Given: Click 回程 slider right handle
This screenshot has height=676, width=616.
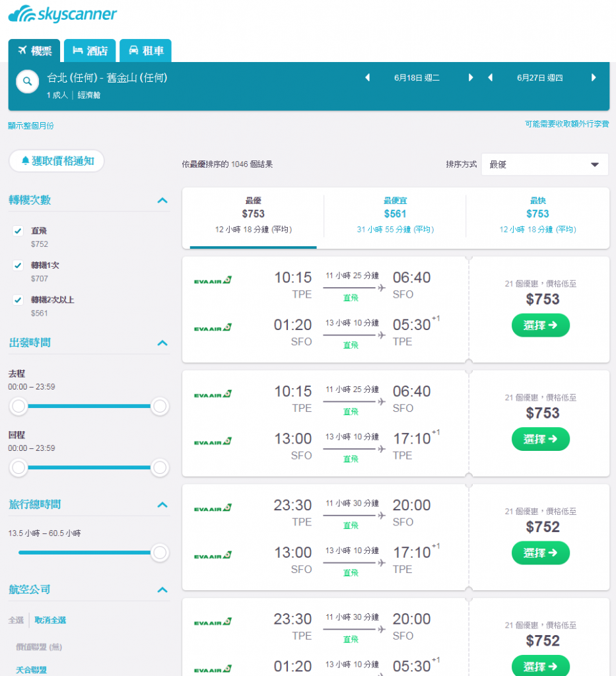Looking at the screenshot, I should (160, 467).
